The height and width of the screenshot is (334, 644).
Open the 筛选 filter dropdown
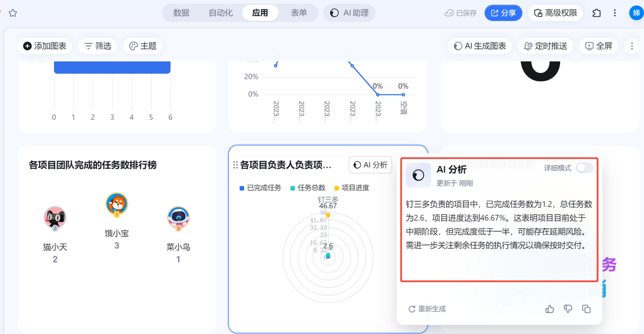[x=97, y=46]
